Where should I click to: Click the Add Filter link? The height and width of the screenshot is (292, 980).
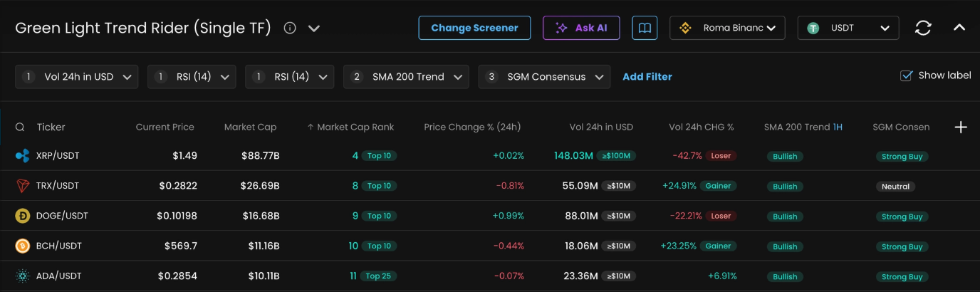coord(647,77)
